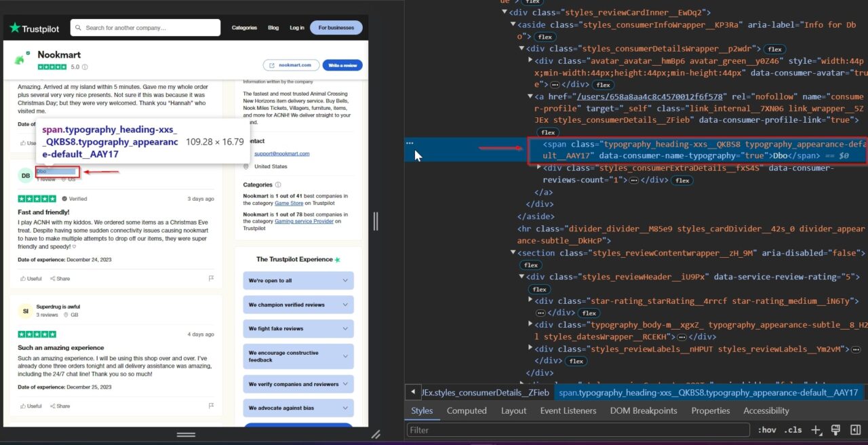The image size is (868, 445).
Task: Click 'Log in' in the header
Action: pyautogui.click(x=297, y=28)
